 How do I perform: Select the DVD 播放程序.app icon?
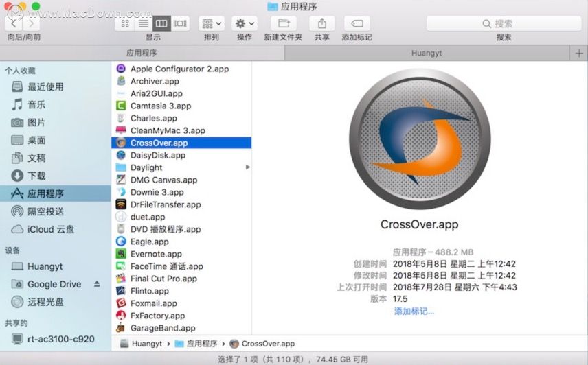[121, 229]
